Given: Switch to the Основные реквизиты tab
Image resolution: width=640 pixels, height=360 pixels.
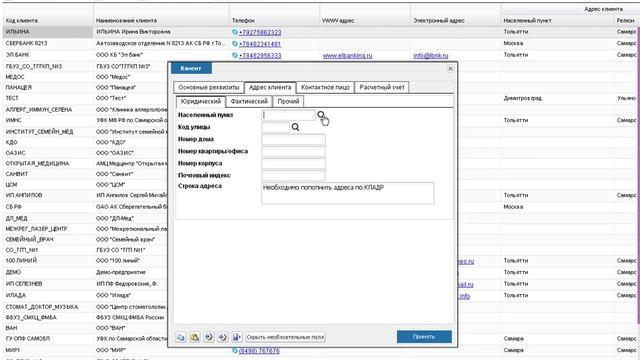Looking at the screenshot, I should (209, 87).
